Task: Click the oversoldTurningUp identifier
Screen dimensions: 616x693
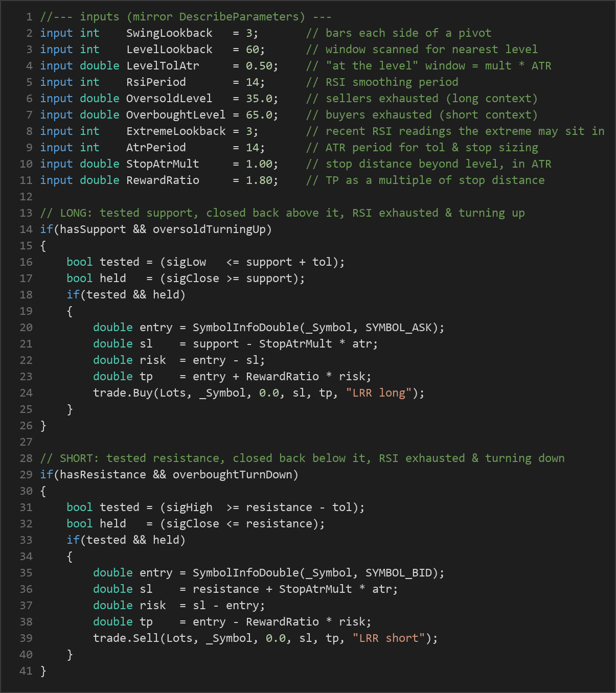Action: click(209, 229)
